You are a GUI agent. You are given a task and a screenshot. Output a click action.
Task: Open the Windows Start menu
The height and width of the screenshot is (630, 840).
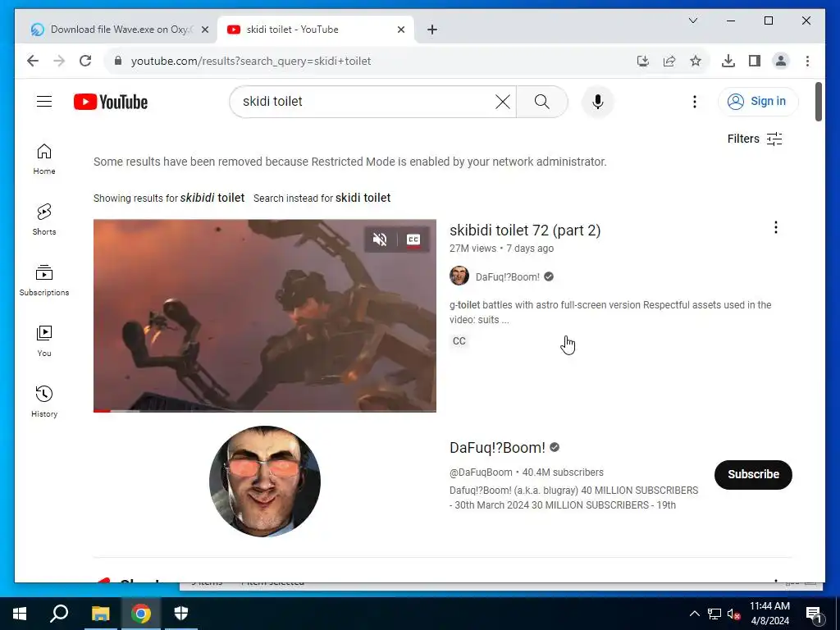coord(20,614)
